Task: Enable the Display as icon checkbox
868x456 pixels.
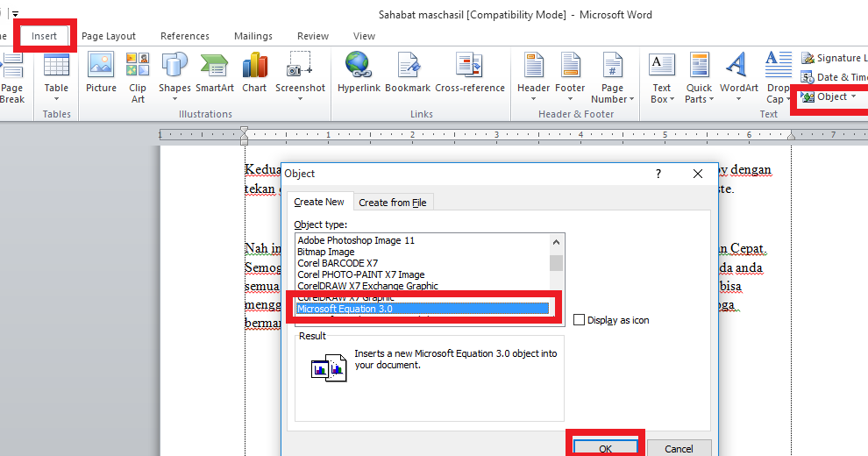Action: (x=579, y=320)
